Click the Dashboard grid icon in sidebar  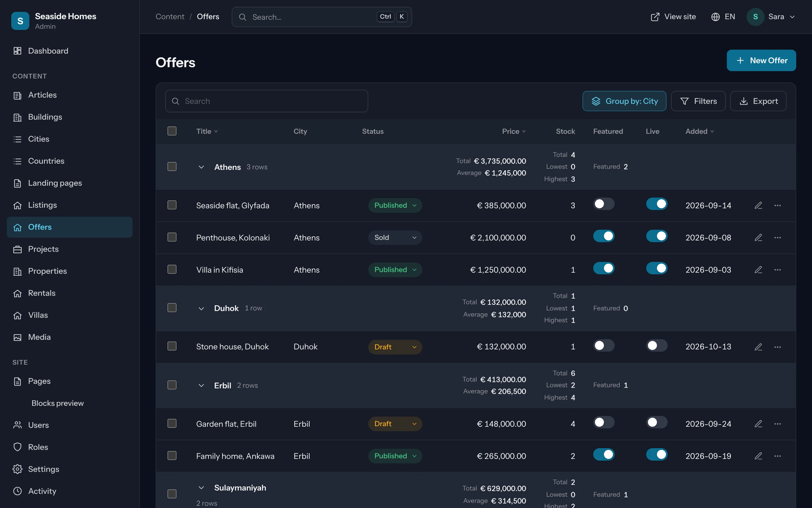tap(17, 51)
